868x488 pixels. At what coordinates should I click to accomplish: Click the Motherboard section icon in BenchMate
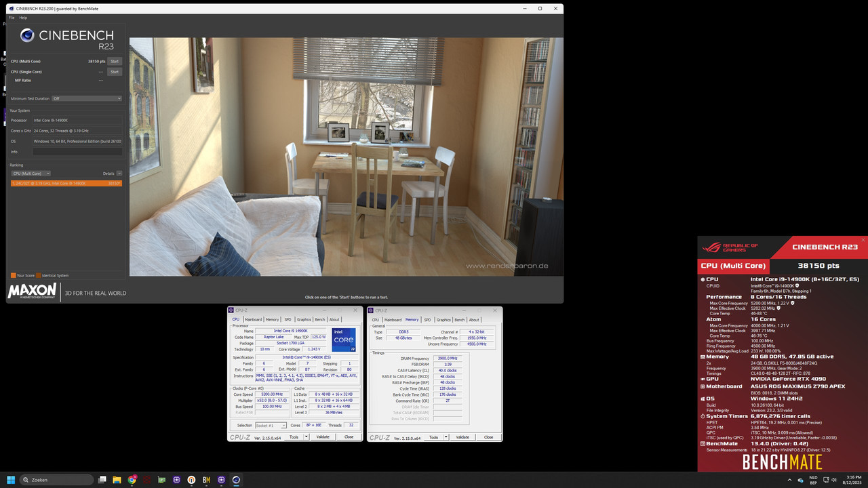tap(703, 386)
